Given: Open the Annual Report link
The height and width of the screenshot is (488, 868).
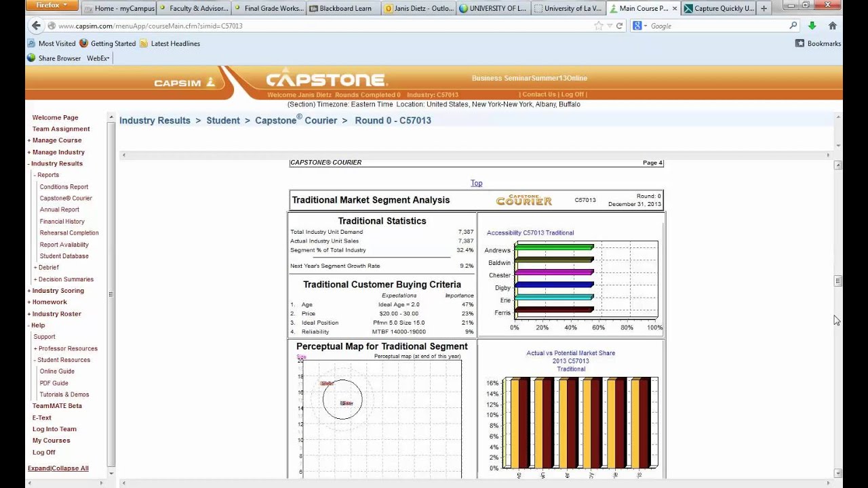Looking at the screenshot, I should point(59,210).
